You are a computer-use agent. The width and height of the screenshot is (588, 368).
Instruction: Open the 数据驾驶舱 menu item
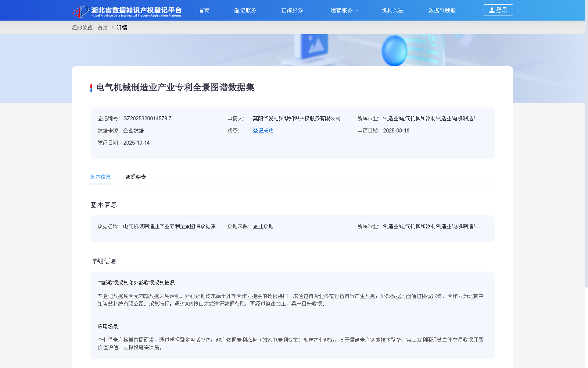(442, 10)
